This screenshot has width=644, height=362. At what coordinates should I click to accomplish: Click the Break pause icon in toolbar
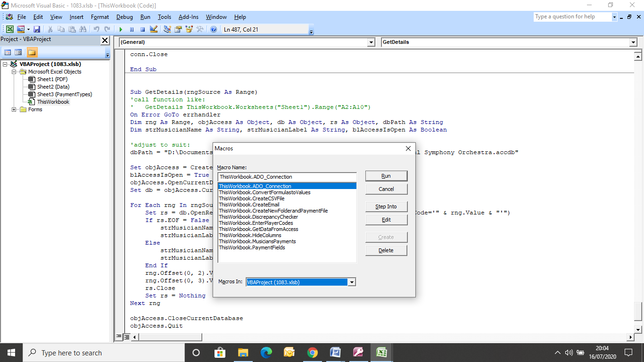pos(132,29)
